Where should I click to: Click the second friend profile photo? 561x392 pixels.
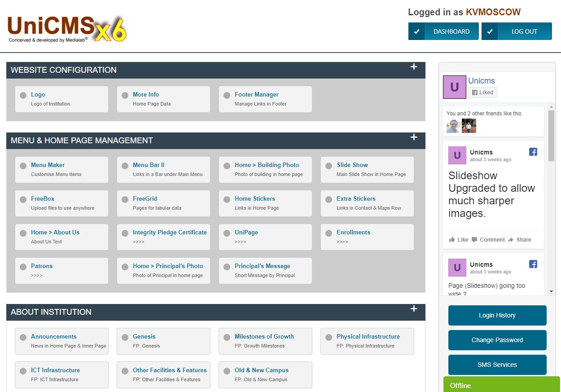469,126
